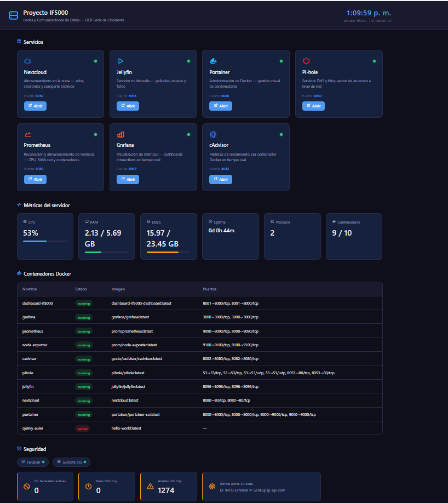Click the Uptime clock icon
Image resolution: width=448 pixels, height=503 pixels.
210,222
